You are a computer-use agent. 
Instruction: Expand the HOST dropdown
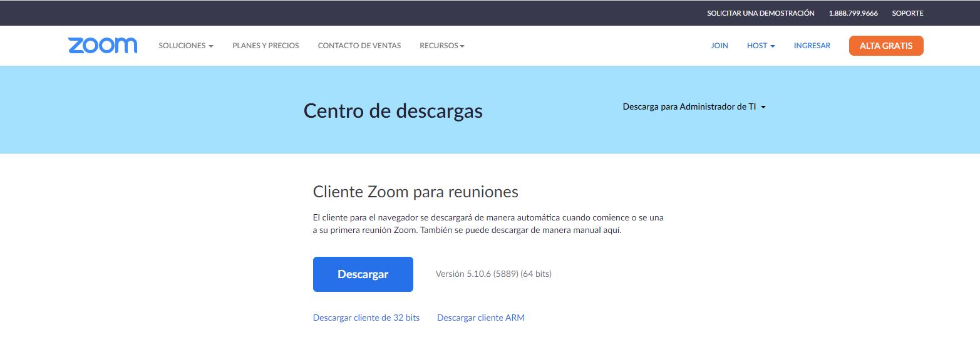tap(760, 46)
